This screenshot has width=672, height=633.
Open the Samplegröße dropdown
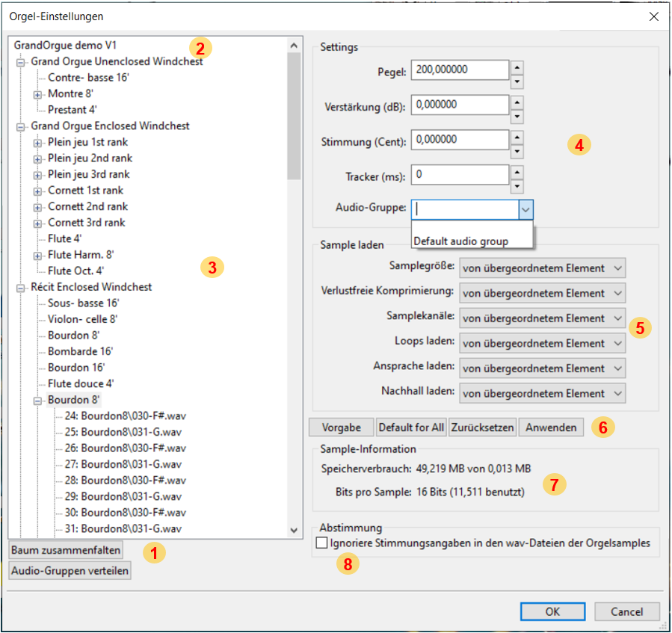542,268
